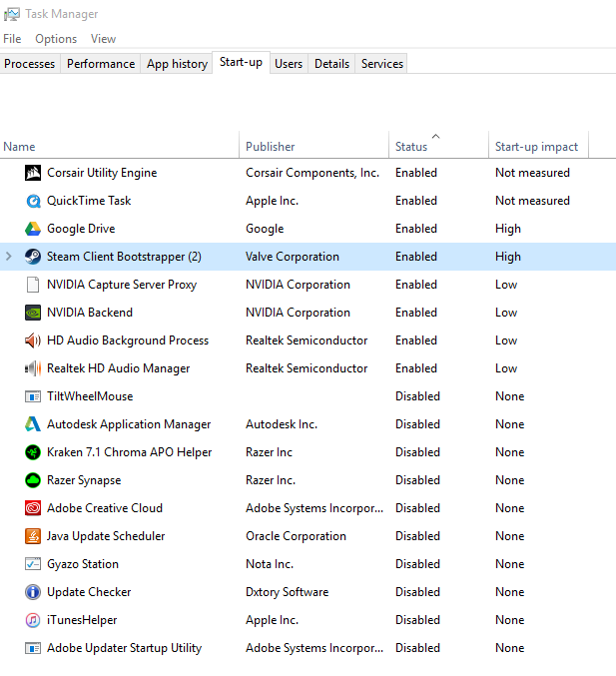616x676 pixels.
Task: Click the High impact cell for Google Drive
Action: pos(508,229)
